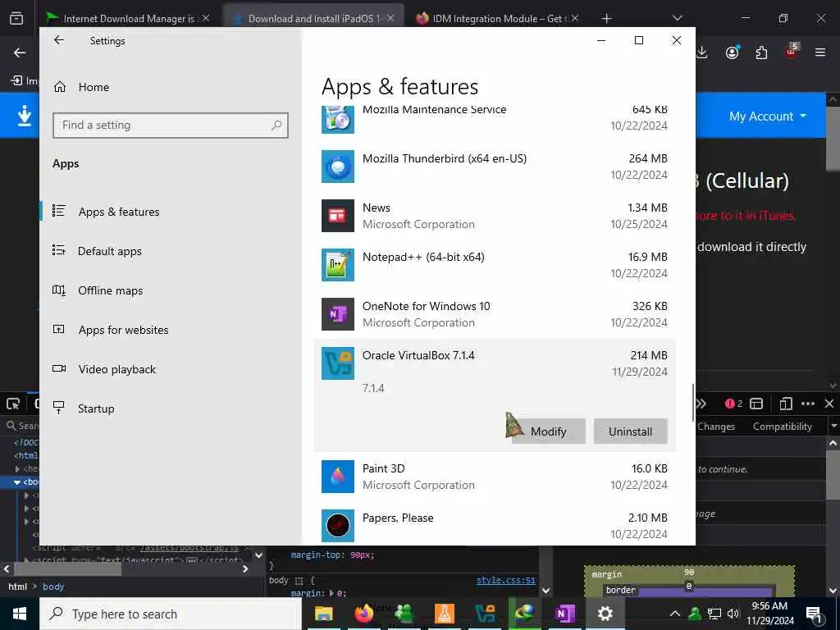This screenshot has height=630, width=840.
Task: Open the Firefox hamburger application menu
Action: click(x=820, y=52)
